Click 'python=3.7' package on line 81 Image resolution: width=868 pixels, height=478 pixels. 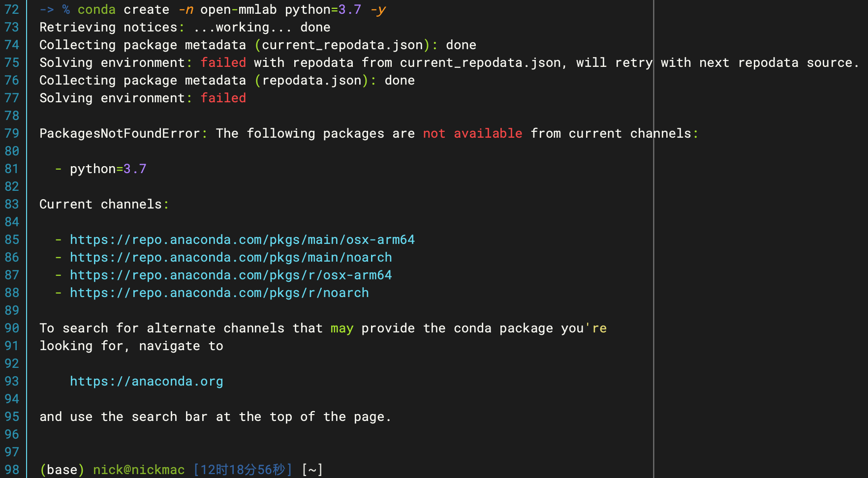(108, 169)
